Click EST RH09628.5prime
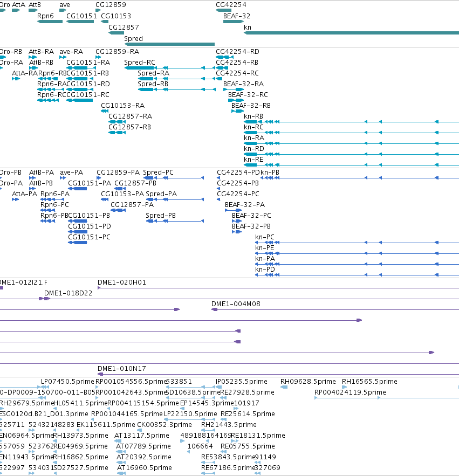The width and height of the screenshot is (459, 476). [308, 382]
